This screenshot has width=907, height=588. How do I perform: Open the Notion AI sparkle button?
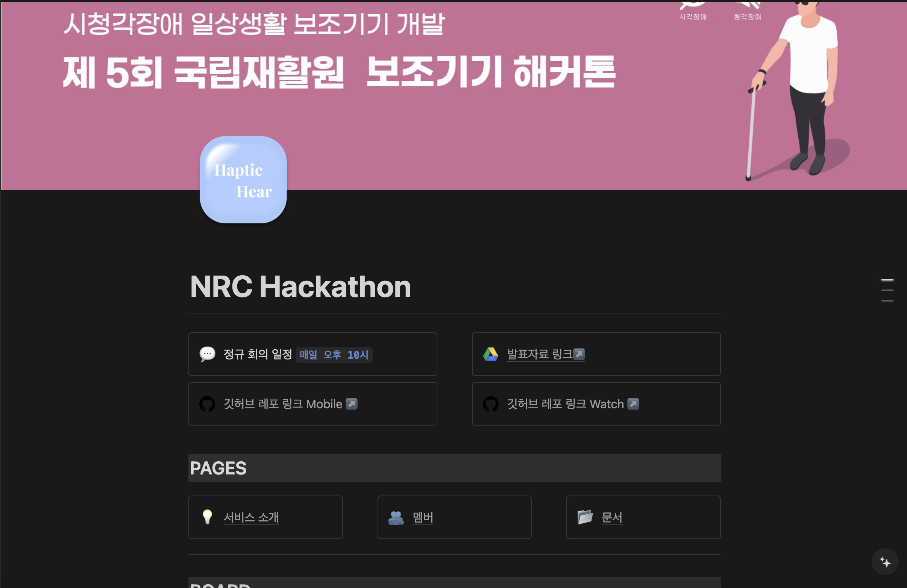[885, 562]
